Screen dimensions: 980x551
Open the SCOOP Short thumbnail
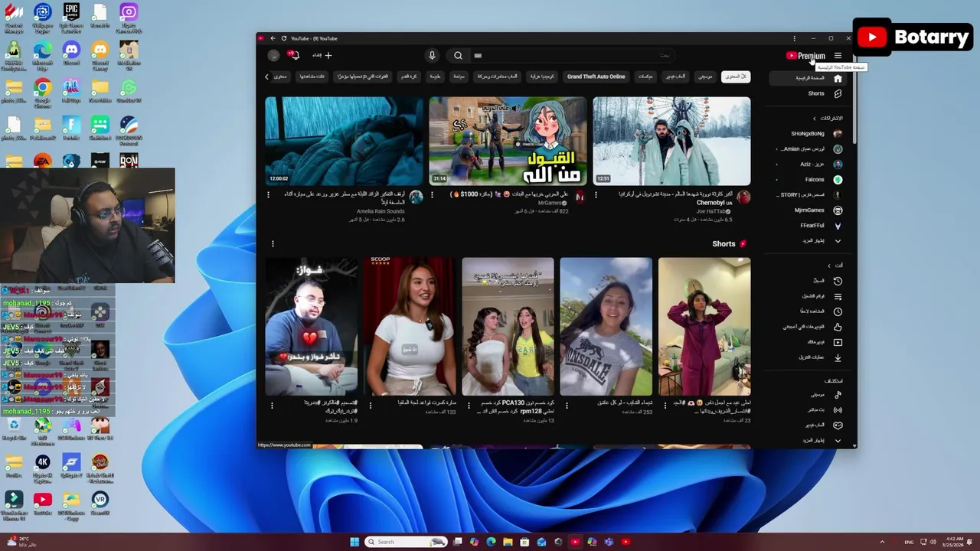coord(410,327)
